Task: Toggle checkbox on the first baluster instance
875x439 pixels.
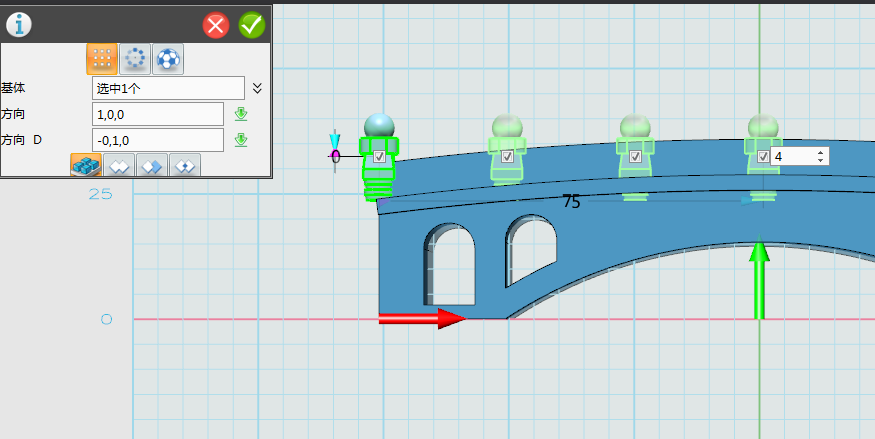Action: [x=379, y=157]
